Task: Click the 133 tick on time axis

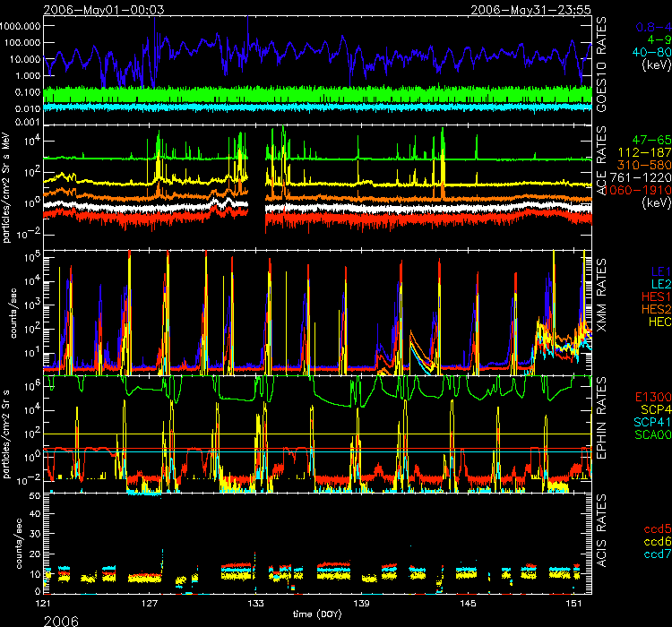Action: pos(257,604)
